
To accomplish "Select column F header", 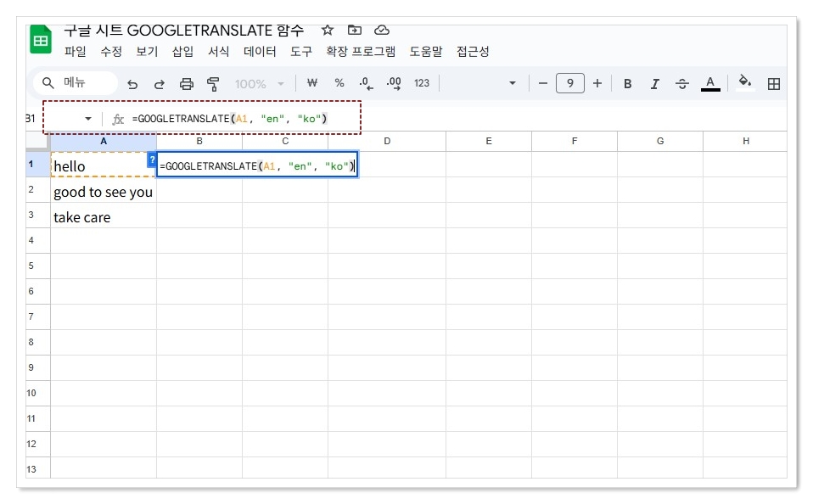I will pyautogui.click(x=575, y=141).
